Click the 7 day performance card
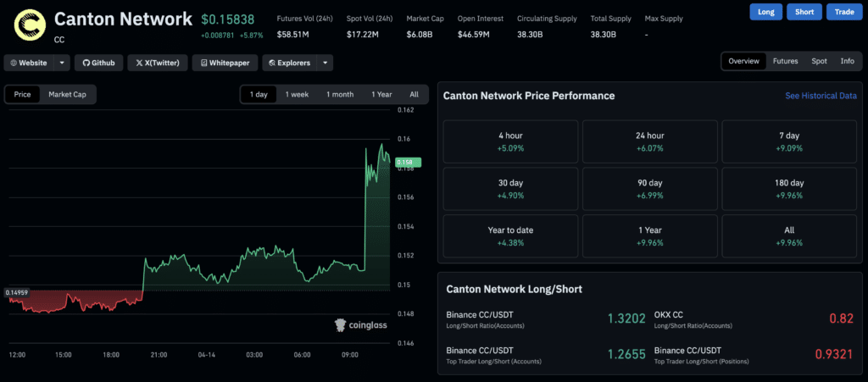The image size is (868, 382). [x=788, y=141]
